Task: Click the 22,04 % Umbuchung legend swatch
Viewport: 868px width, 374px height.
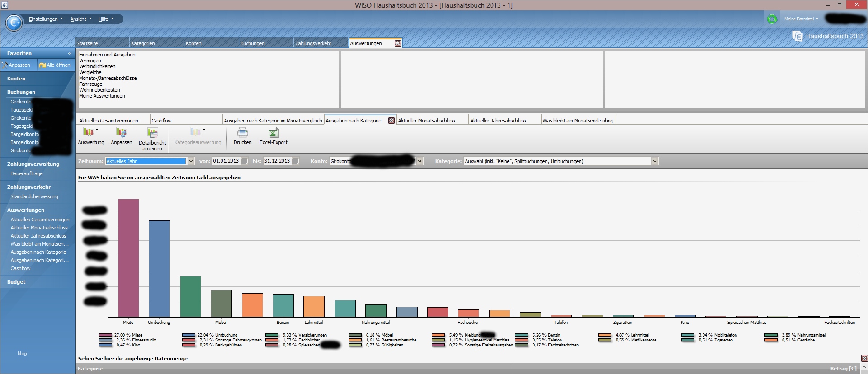Action: 189,335
